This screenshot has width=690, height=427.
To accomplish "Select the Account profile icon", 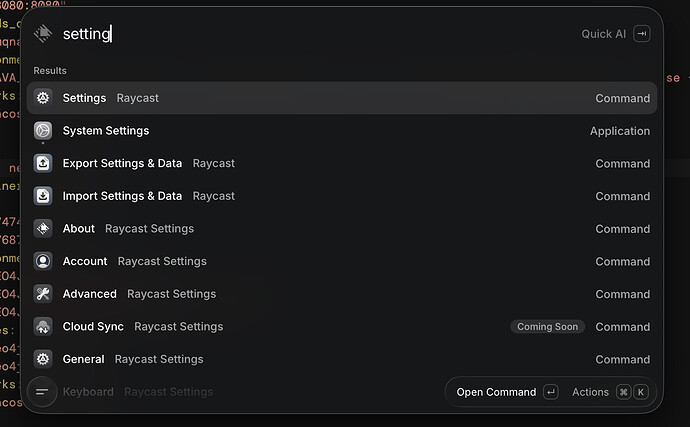I will (43, 261).
